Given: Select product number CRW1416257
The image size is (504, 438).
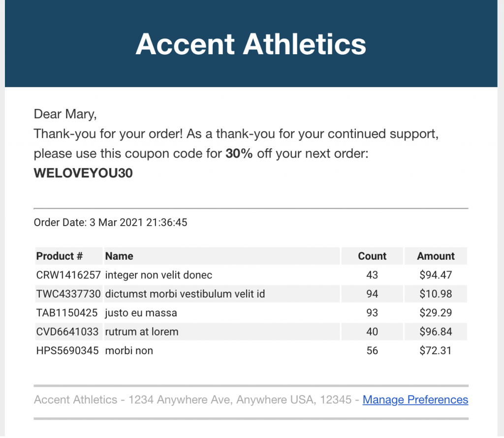Looking at the screenshot, I should point(68,275).
